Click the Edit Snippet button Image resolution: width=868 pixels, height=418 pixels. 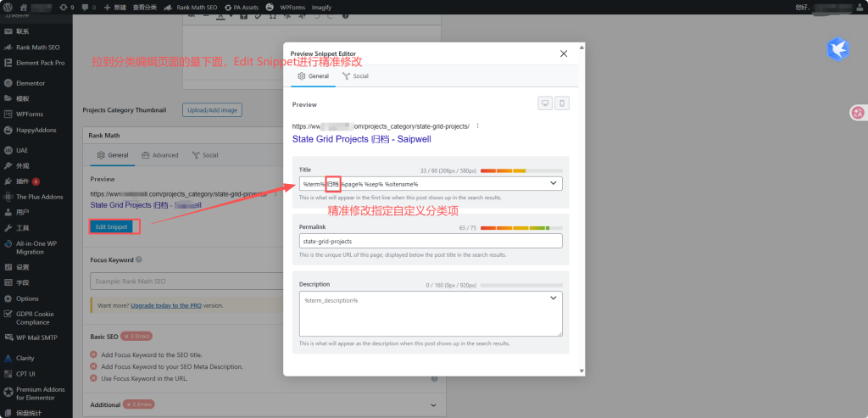click(111, 226)
